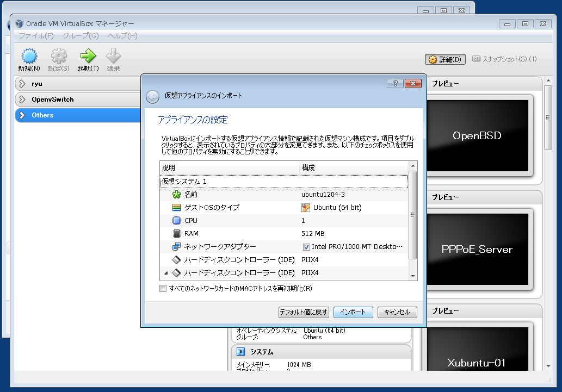Screen dimensions: 562x392
Task: Click the RAM memory icon in list
Action: [x=176, y=234]
